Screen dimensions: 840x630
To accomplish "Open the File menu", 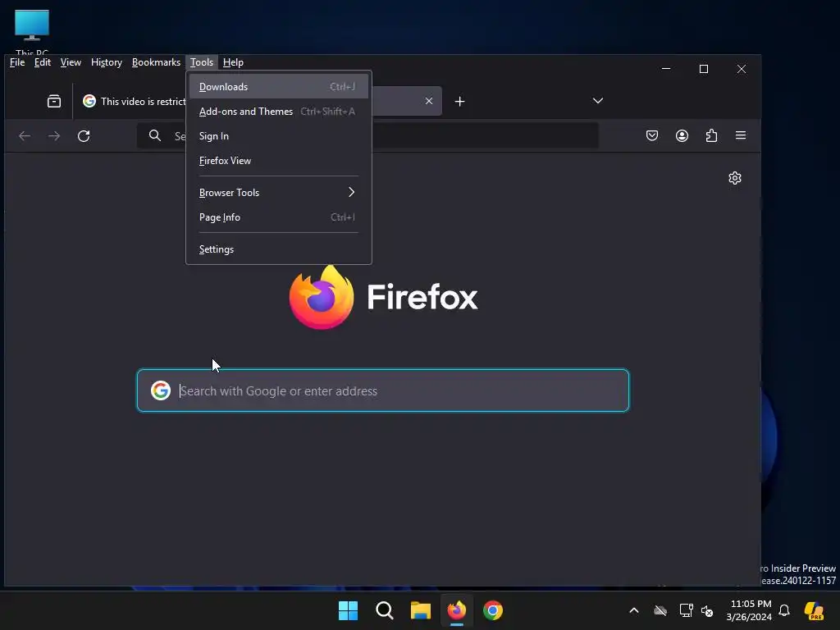I will [x=17, y=62].
